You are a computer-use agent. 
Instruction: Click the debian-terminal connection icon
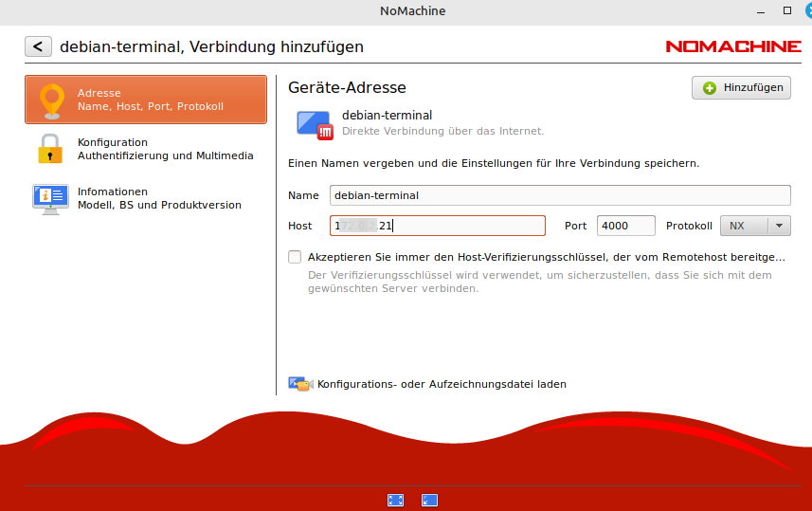click(x=314, y=124)
